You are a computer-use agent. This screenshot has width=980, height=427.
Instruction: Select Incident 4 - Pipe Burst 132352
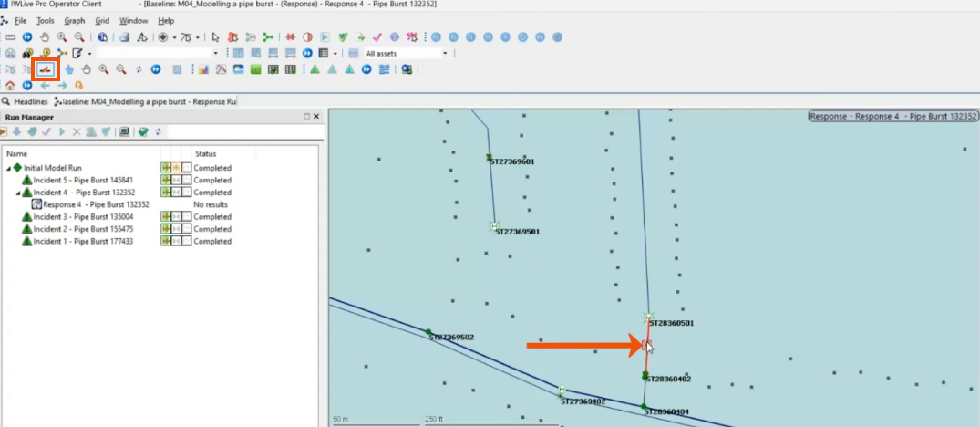[x=85, y=193]
